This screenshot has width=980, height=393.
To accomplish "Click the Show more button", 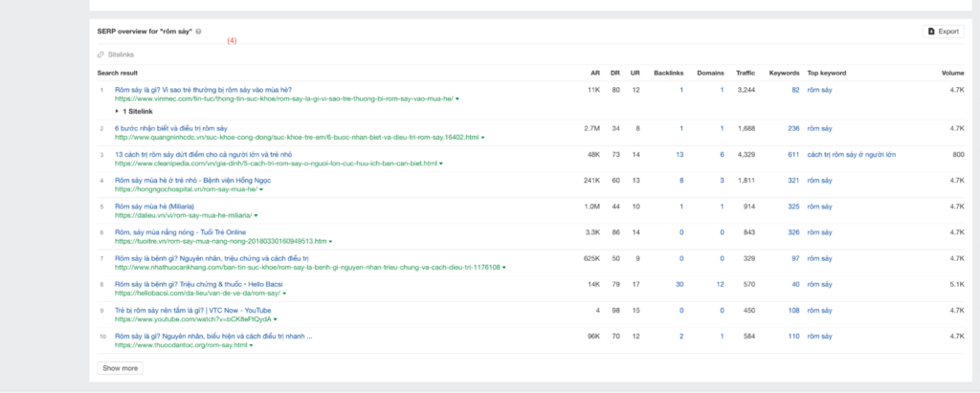I will coord(120,368).
